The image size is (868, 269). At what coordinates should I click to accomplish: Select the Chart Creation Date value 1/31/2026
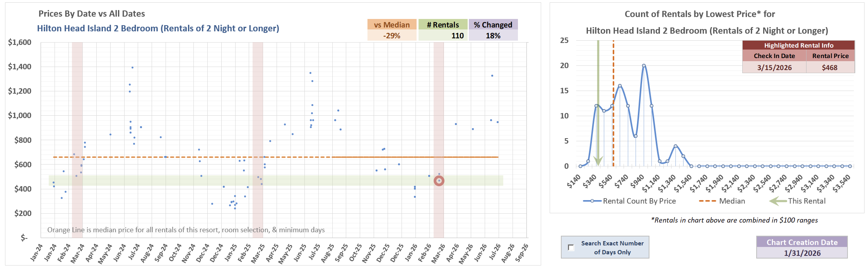[802, 253]
